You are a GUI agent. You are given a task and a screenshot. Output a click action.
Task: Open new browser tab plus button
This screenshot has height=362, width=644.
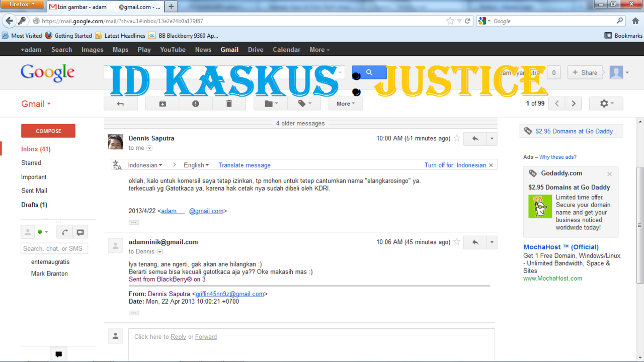(x=171, y=7)
